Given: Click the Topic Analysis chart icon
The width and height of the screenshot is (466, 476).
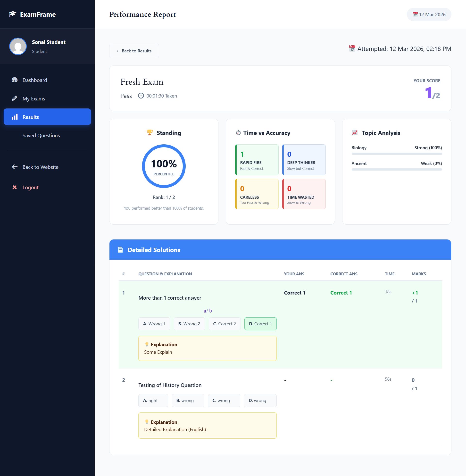Looking at the screenshot, I should click(x=355, y=132).
